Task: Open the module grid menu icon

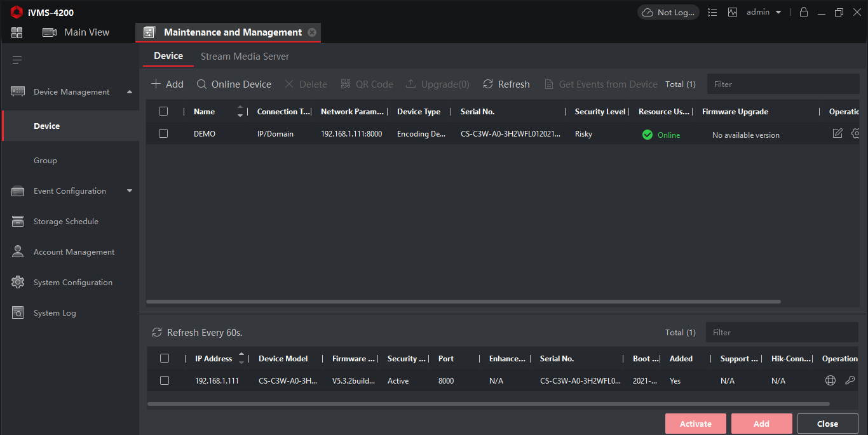Action: (17, 32)
